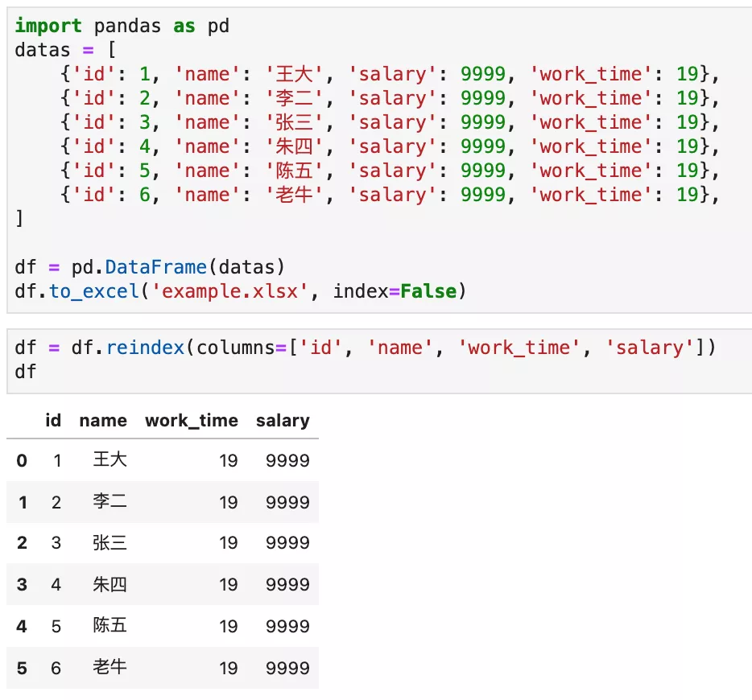Click the 'work_time' string in reindex columns list
The height and width of the screenshot is (700, 752).
519,348
